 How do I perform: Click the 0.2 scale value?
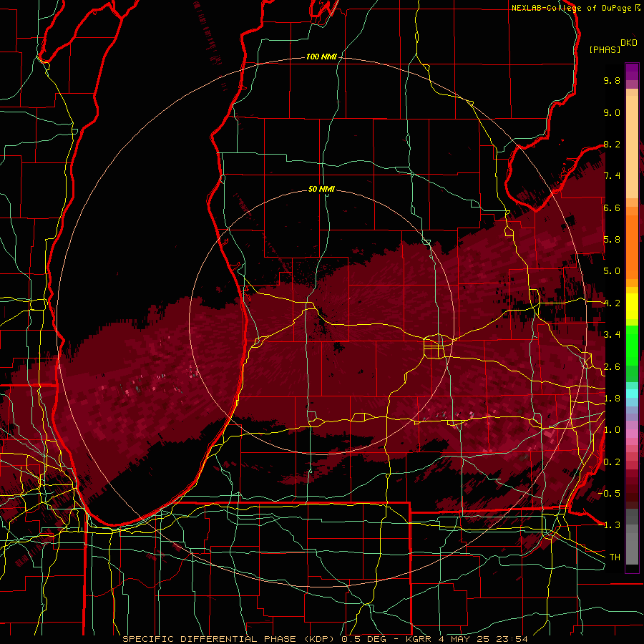coord(612,462)
